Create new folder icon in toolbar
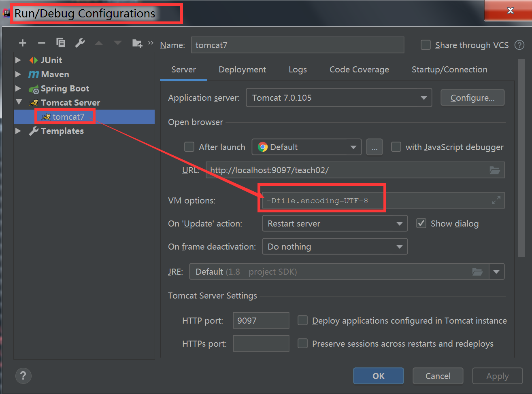Viewport: 532px width, 394px height. (137, 43)
